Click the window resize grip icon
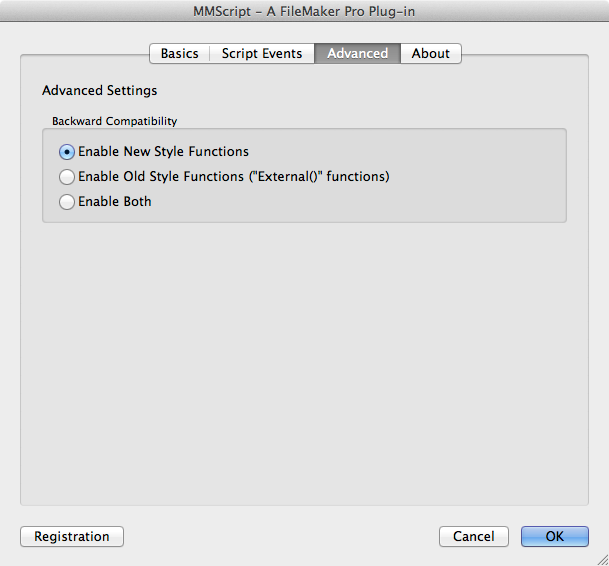This screenshot has width=609, height=566. pyautogui.click(x=603, y=560)
